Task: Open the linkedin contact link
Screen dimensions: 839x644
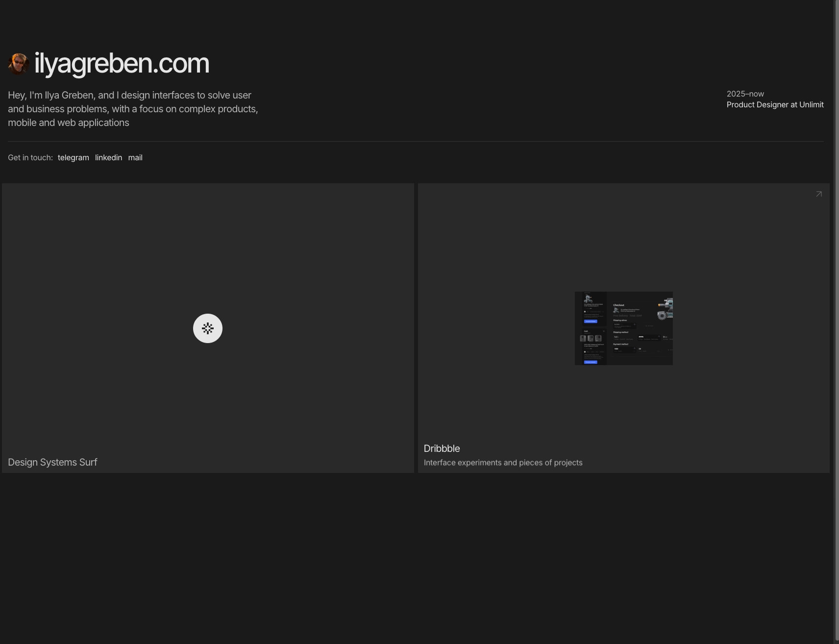Action: point(108,157)
